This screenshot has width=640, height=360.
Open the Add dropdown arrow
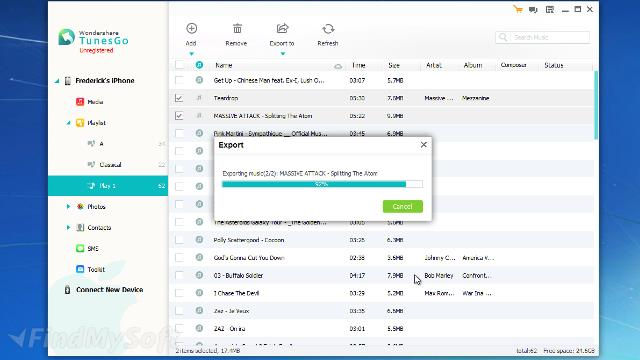(x=191, y=53)
